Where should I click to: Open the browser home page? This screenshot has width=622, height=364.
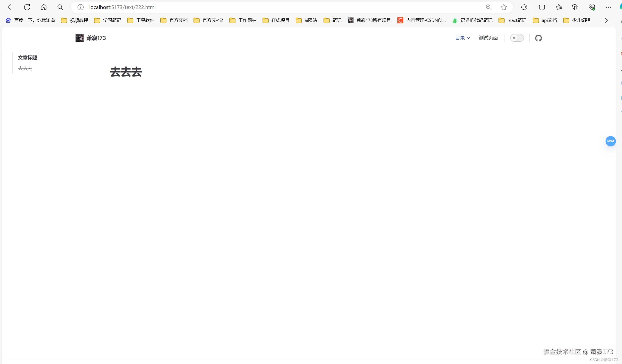coord(44,7)
